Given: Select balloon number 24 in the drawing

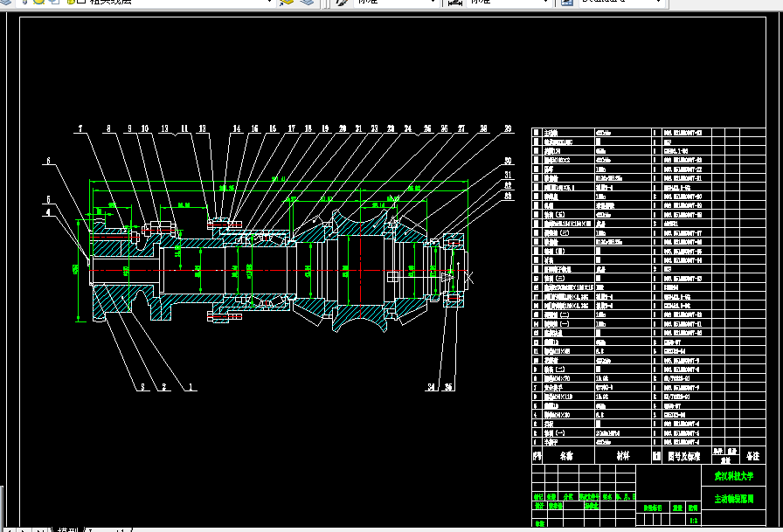Looking at the screenshot, I should (408, 128).
